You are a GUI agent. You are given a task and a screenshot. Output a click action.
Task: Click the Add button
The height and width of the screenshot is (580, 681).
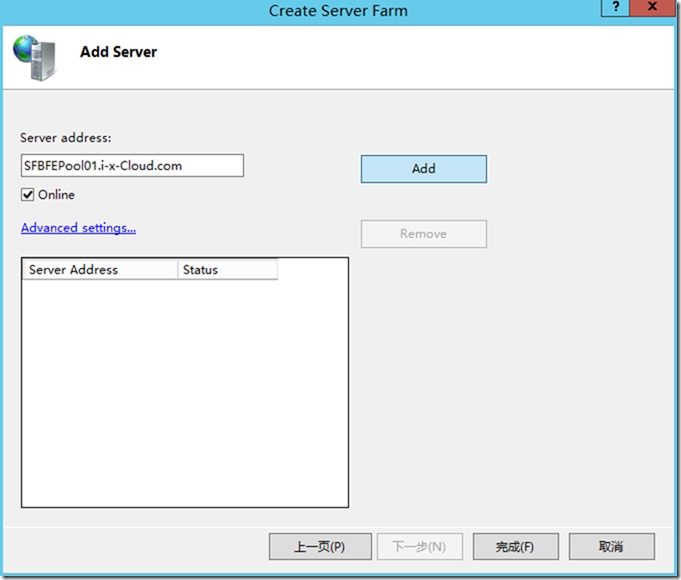423,169
